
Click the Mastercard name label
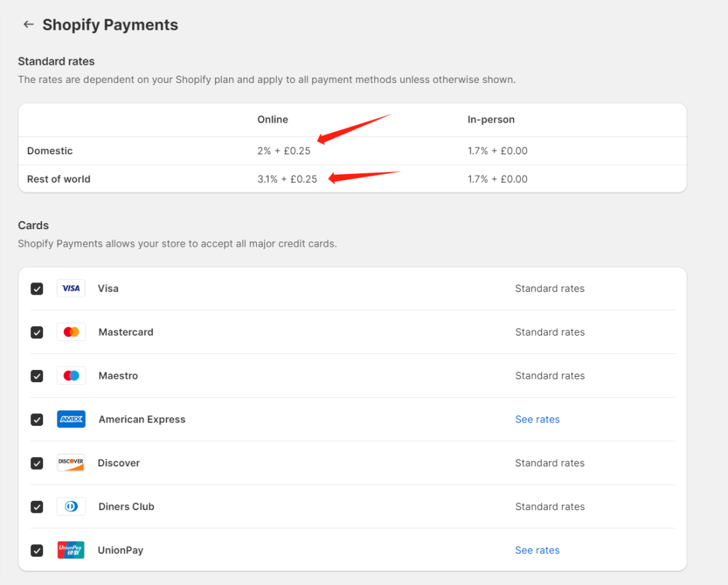(x=126, y=332)
